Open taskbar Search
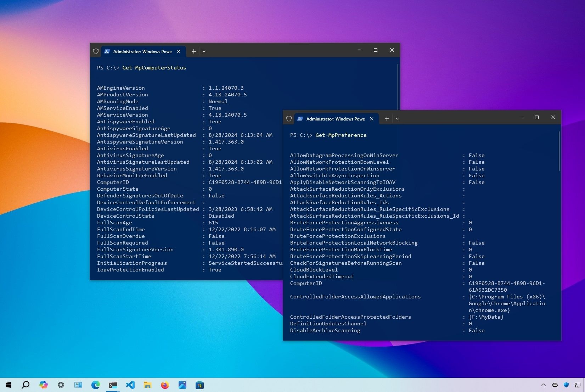585x392 pixels. coord(26,385)
